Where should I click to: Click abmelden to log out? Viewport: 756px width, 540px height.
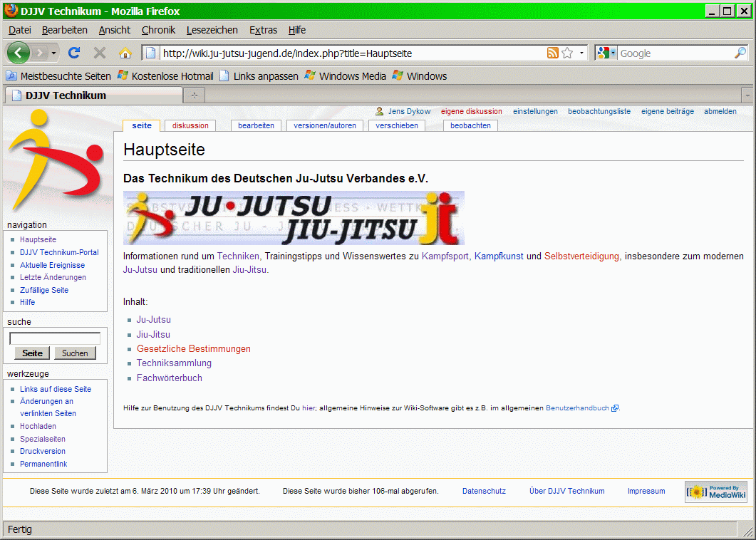point(720,111)
